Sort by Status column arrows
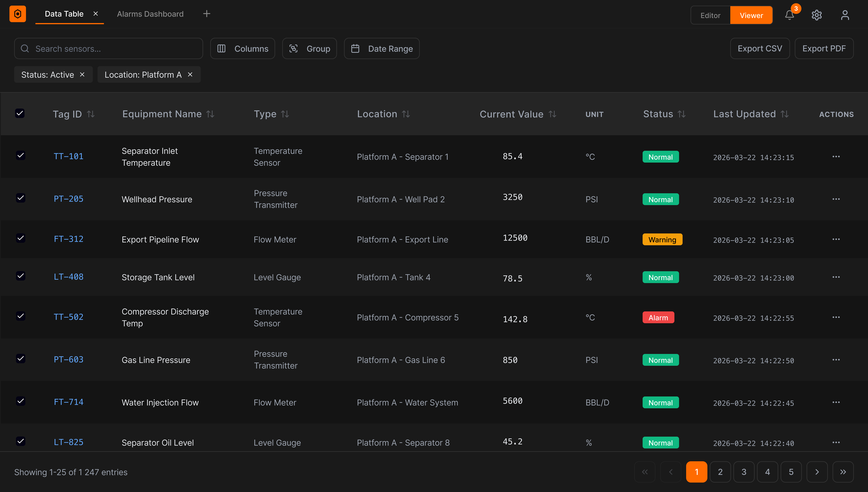The image size is (868, 492). coord(682,114)
